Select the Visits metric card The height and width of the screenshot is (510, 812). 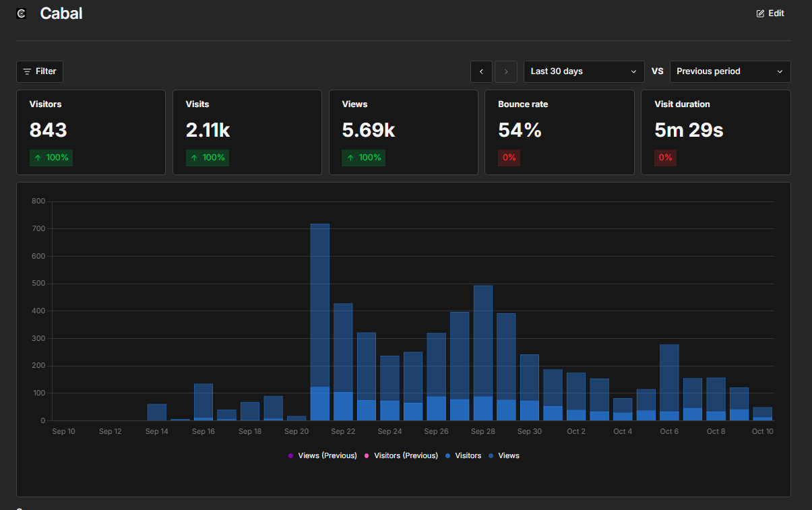coord(247,132)
